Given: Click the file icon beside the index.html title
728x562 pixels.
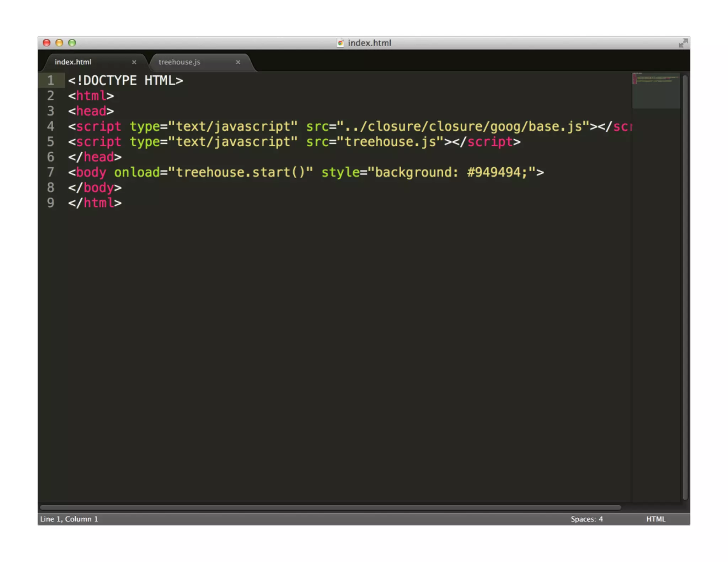Looking at the screenshot, I should tap(340, 43).
